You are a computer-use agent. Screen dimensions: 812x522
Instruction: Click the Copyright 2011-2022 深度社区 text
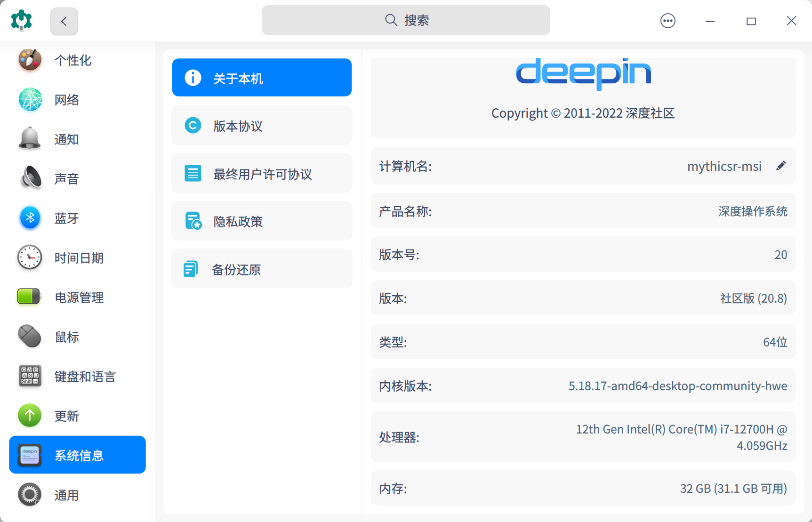click(x=583, y=113)
